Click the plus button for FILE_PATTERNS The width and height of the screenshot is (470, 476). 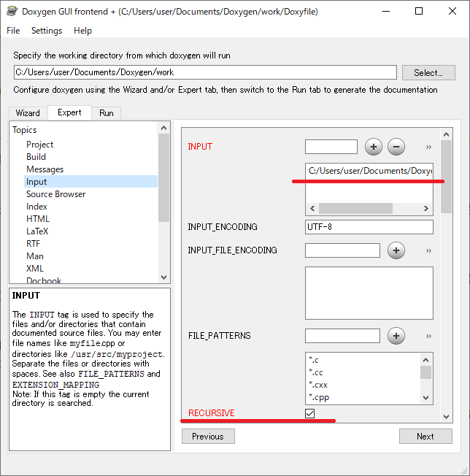click(x=396, y=336)
